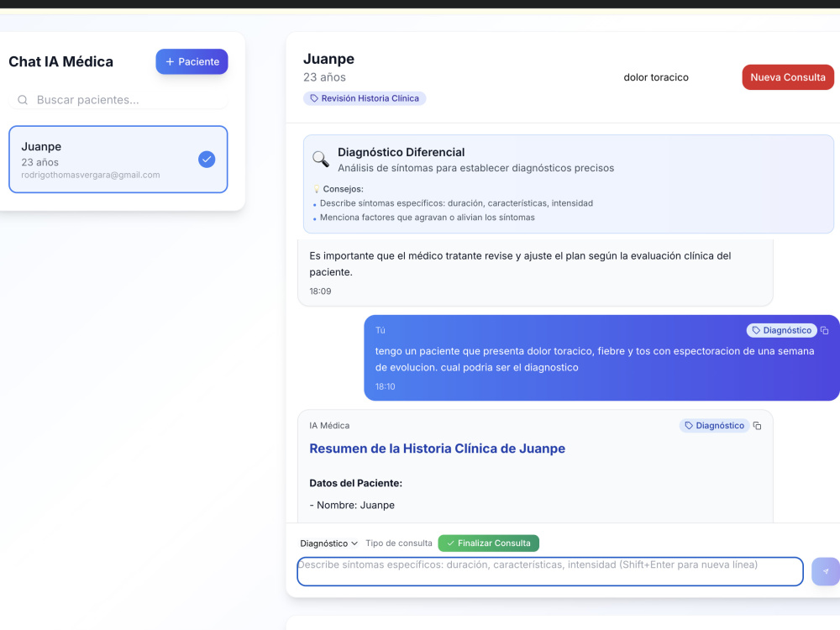840x630 pixels.
Task: Click the lightbulb icon next to Consejos
Action: [x=316, y=188]
